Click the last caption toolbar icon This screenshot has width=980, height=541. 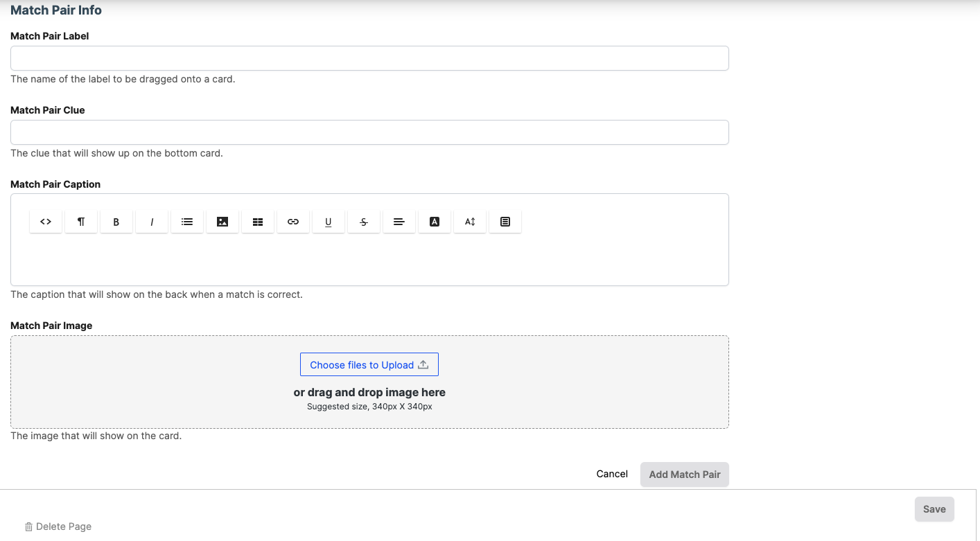coord(505,222)
